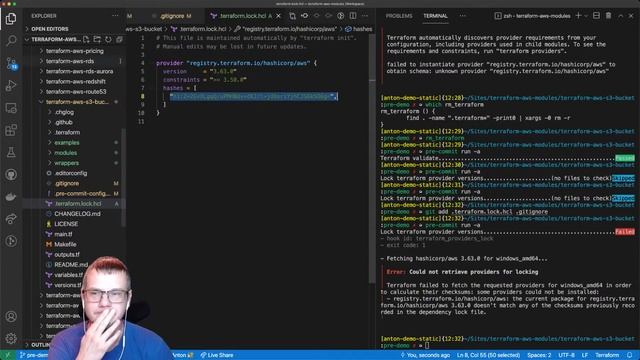The height and width of the screenshot is (360, 640).
Task: Open the Search view in activity bar
Action: point(11,40)
